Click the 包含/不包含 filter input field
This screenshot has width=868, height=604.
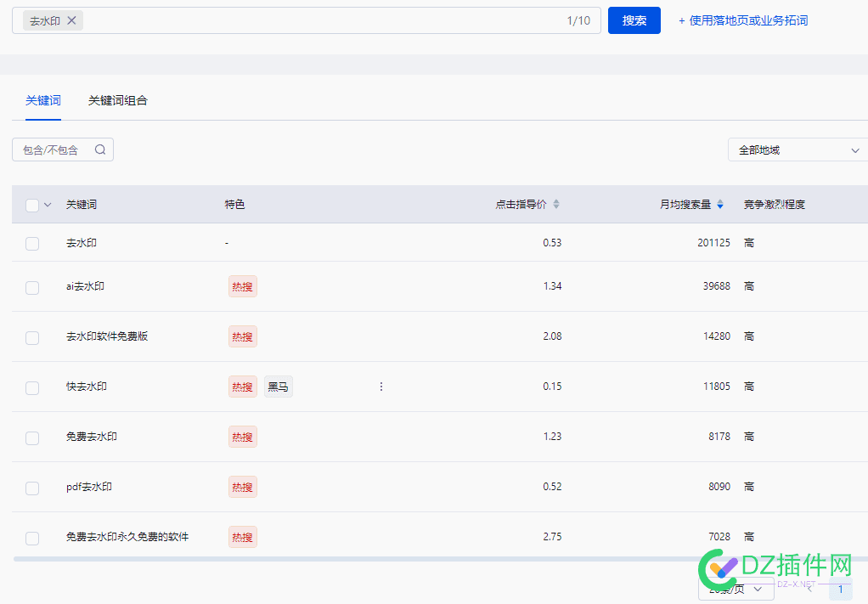tap(51, 149)
